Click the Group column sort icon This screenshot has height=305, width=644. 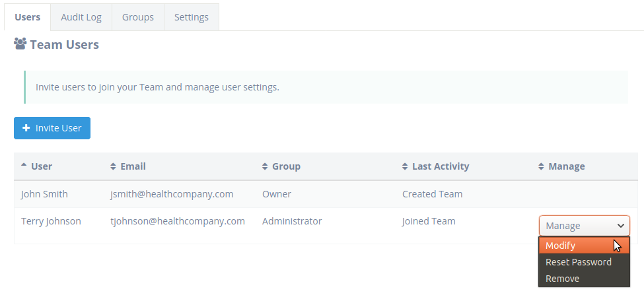pyautogui.click(x=265, y=166)
